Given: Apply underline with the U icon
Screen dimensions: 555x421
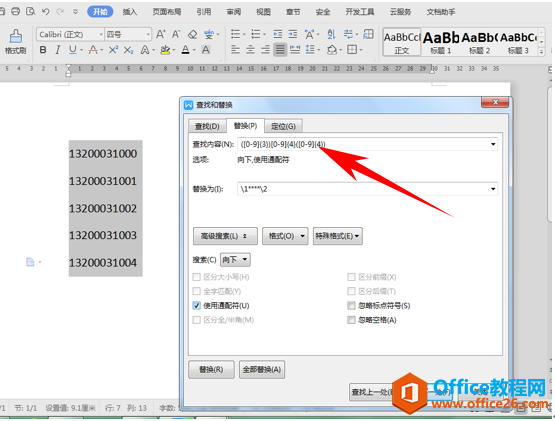Looking at the screenshot, I should point(73,50).
